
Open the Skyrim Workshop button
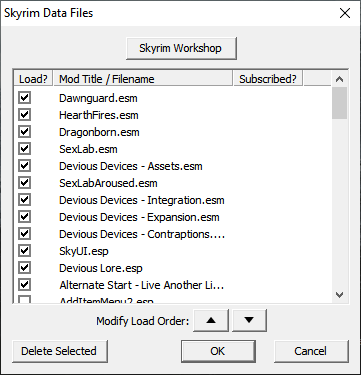click(x=181, y=48)
